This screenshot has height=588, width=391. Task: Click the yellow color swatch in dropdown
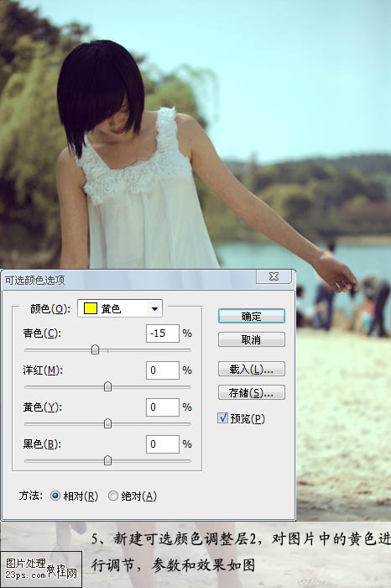(x=91, y=308)
